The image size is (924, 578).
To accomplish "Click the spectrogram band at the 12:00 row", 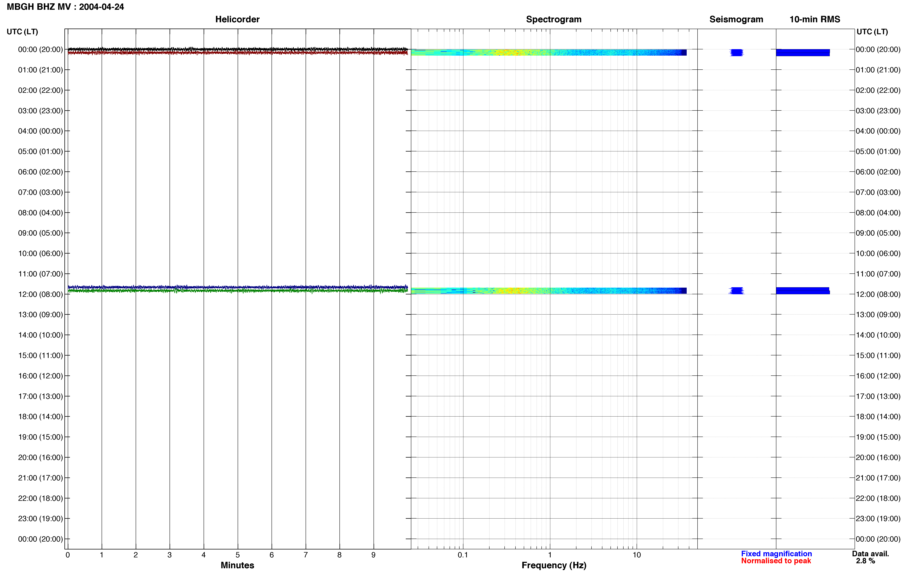I will coord(549,291).
